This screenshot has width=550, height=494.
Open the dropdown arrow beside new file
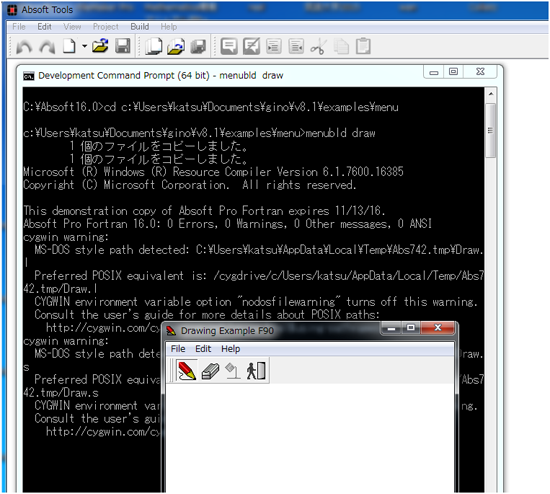click(x=85, y=46)
